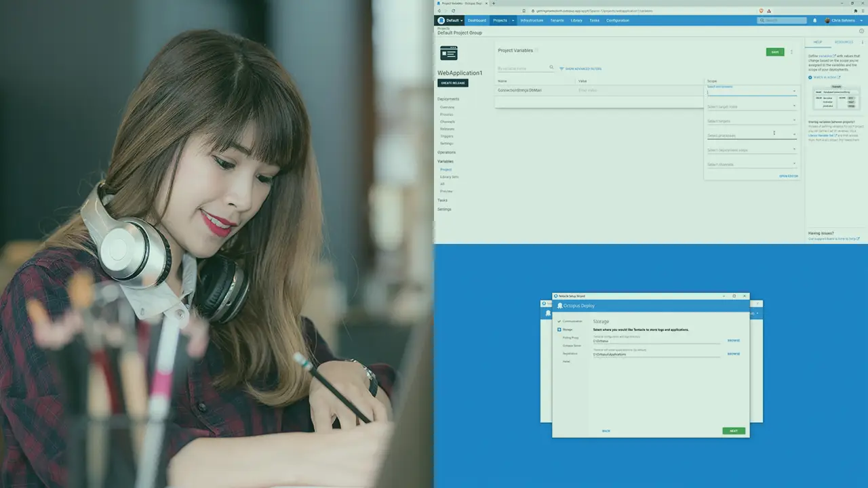The height and width of the screenshot is (488, 868).
Task: Open the Select deployment steps scope dropdown
Action: tap(752, 150)
